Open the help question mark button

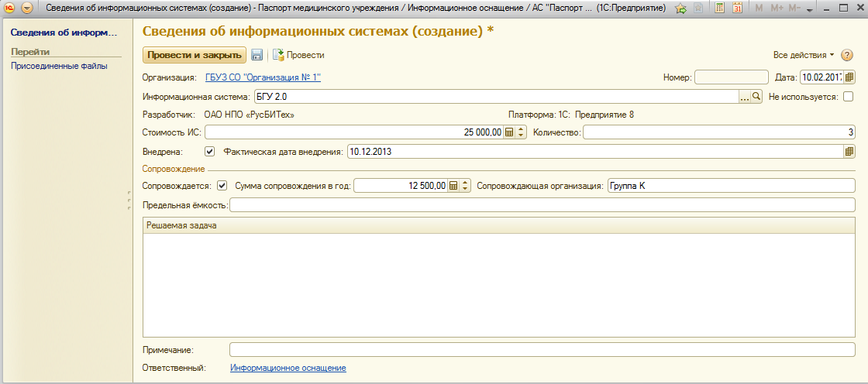[x=847, y=55]
